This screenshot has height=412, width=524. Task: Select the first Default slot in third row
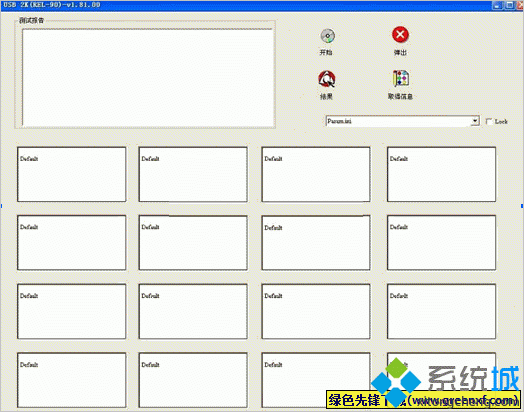72,311
